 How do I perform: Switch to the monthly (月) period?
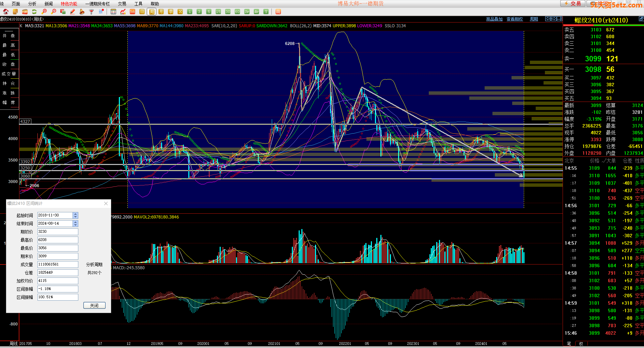click(x=161, y=12)
